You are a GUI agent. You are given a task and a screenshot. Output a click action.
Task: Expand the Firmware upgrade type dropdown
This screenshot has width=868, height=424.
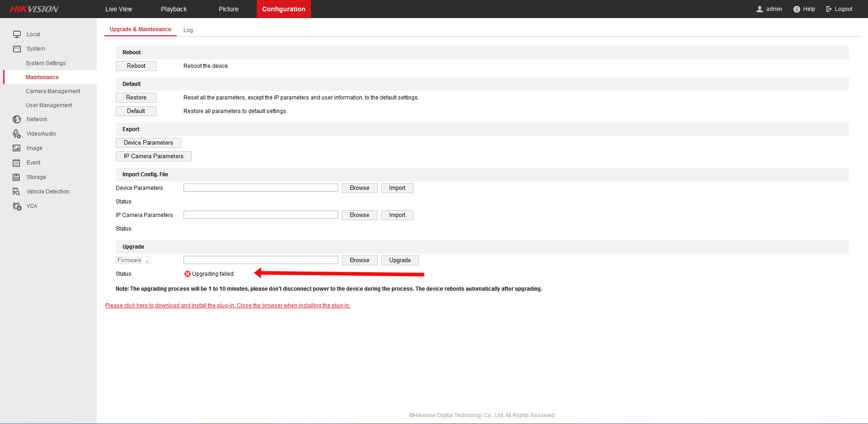point(133,260)
